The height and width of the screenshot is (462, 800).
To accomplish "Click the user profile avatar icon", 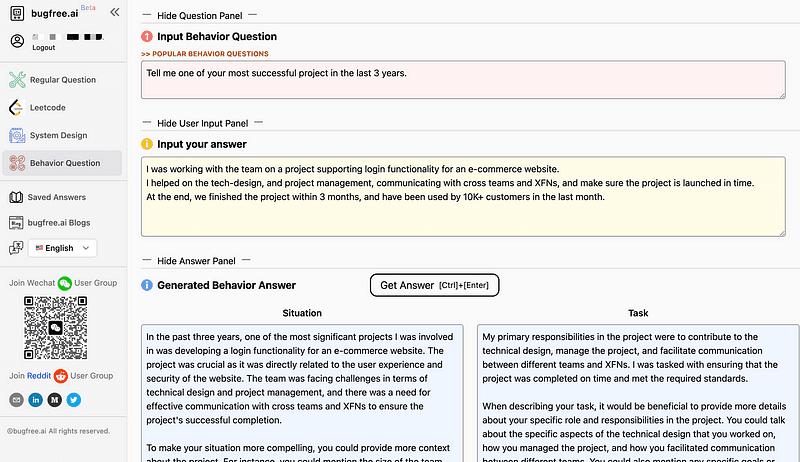I will [x=17, y=41].
